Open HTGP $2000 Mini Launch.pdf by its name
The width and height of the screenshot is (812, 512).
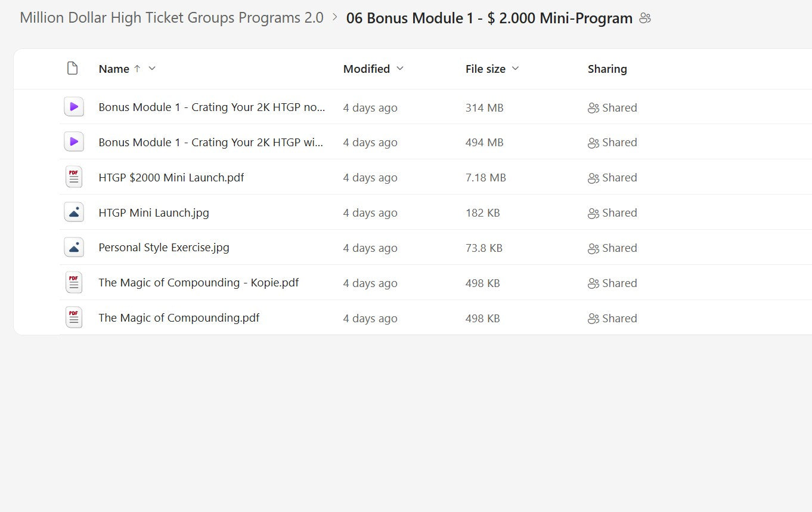coord(171,177)
